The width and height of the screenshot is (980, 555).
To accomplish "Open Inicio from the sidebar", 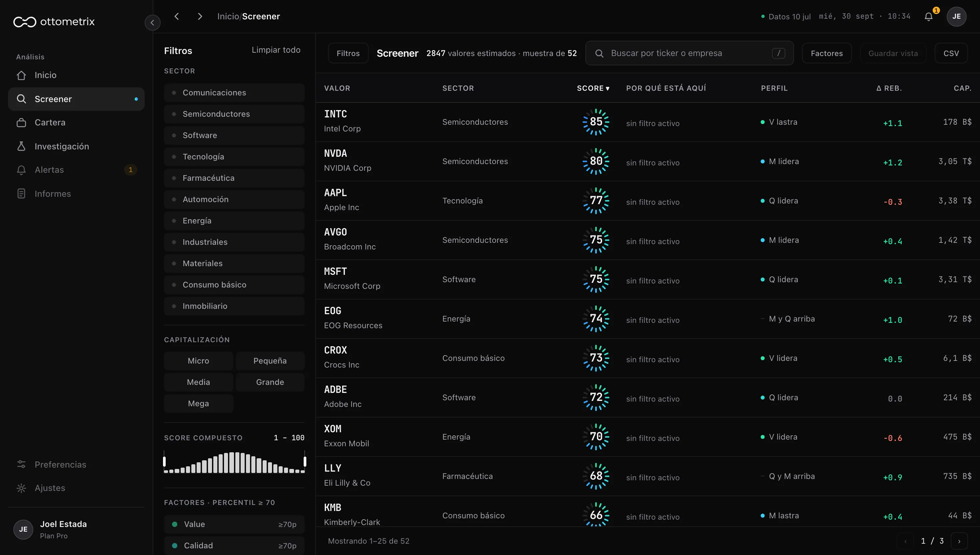I will click(x=76, y=75).
